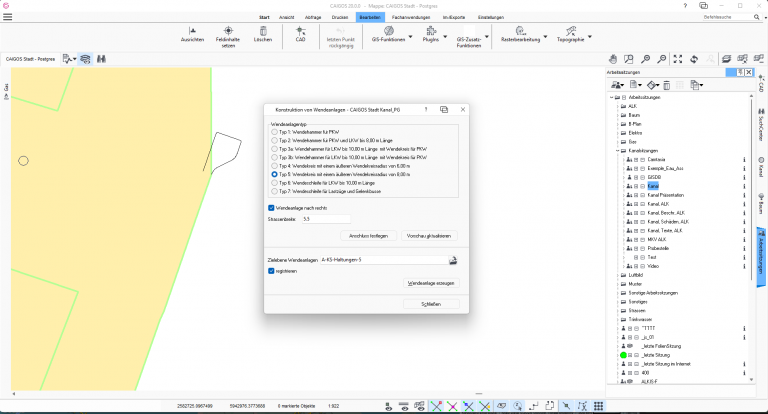
Task: Select Typ 5 Wendekreis radio option
Action: (275, 174)
